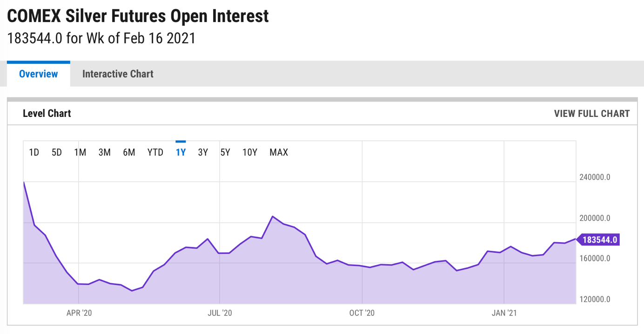Select the YTD range option
The height and width of the screenshot is (334, 644).
tap(155, 152)
